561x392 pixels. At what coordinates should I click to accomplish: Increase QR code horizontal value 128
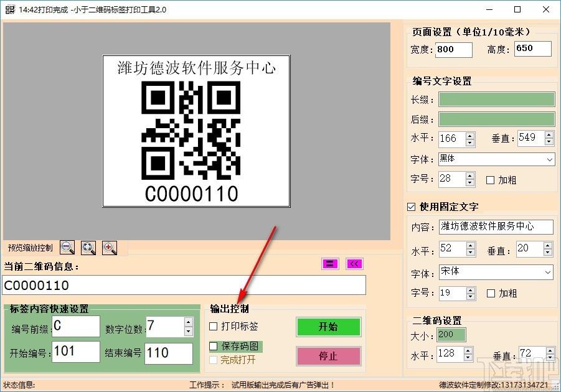click(x=468, y=350)
